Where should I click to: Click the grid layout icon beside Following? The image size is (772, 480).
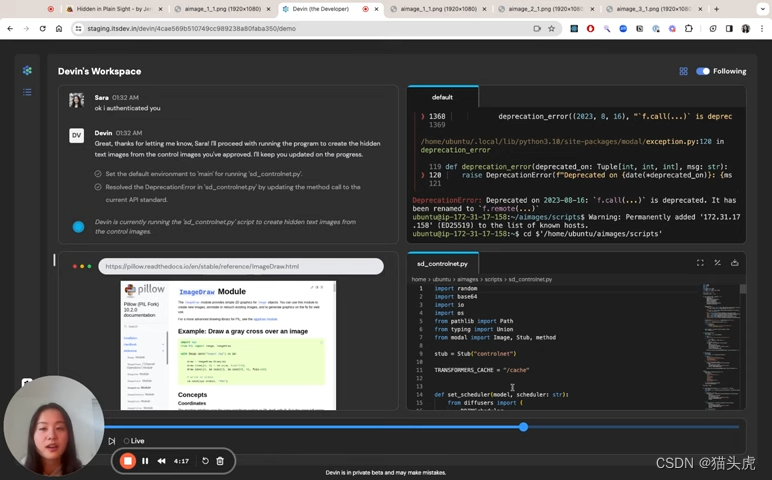683,71
